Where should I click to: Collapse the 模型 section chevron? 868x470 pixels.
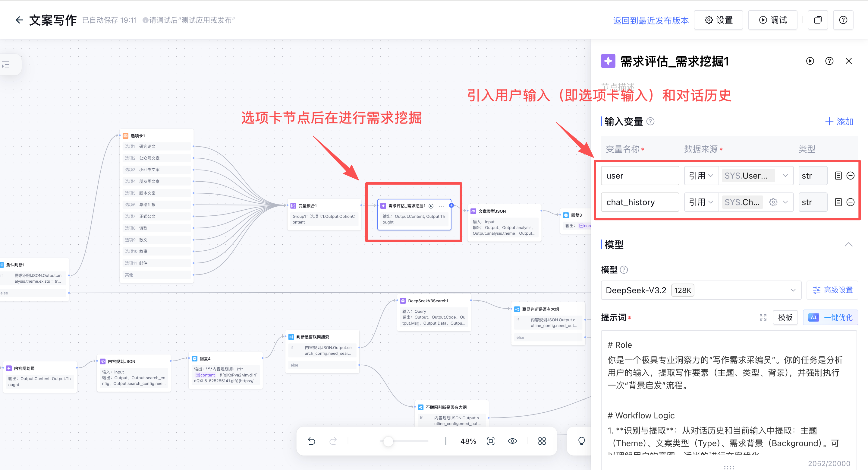click(x=848, y=244)
